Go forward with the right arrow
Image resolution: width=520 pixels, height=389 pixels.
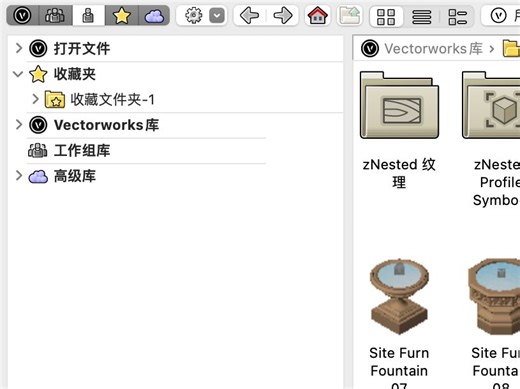[x=283, y=15]
